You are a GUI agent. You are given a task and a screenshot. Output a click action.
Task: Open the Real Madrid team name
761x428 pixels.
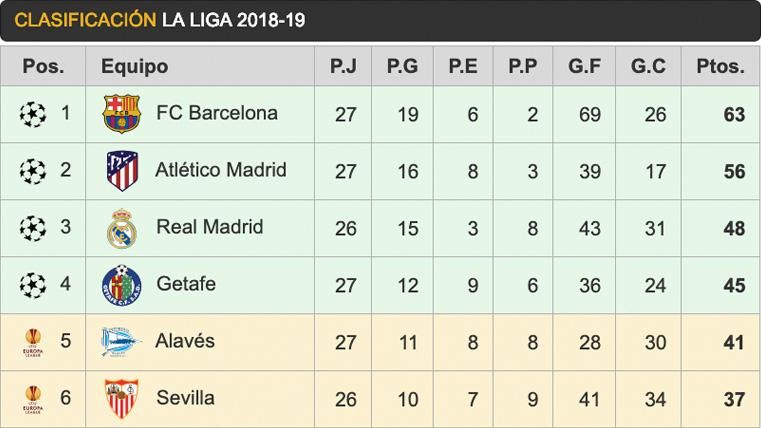coord(210,227)
